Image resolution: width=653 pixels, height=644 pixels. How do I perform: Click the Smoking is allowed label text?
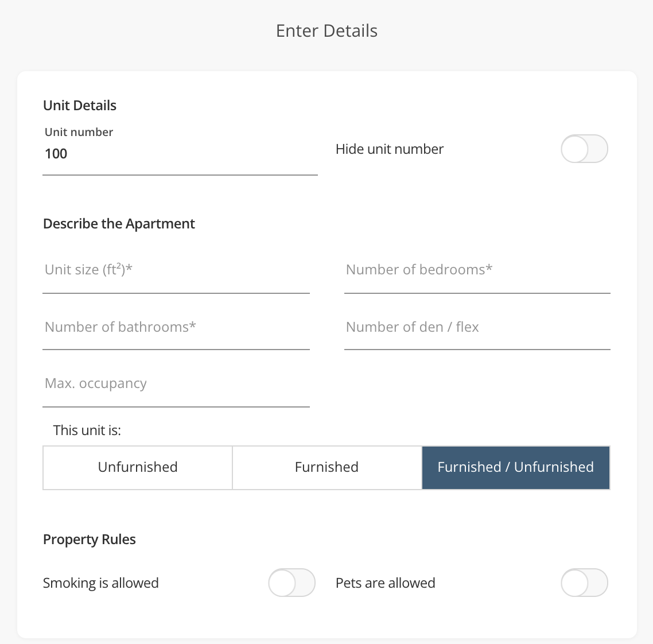point(100,583)
